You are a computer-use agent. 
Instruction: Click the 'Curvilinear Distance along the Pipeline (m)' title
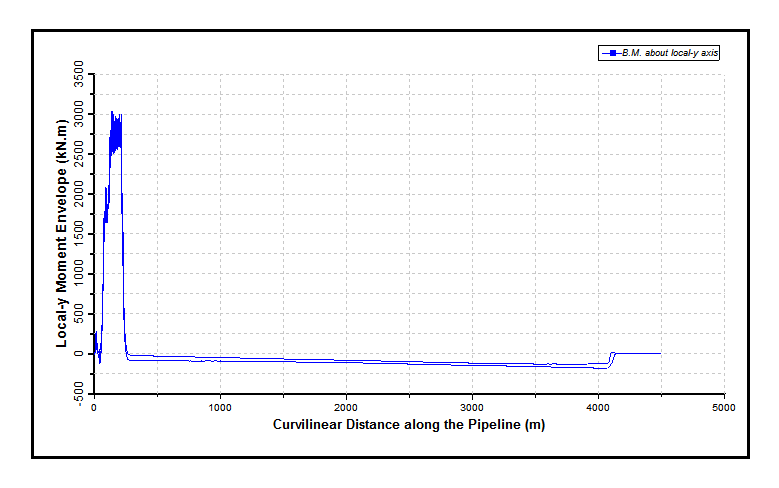pos(408,424)
